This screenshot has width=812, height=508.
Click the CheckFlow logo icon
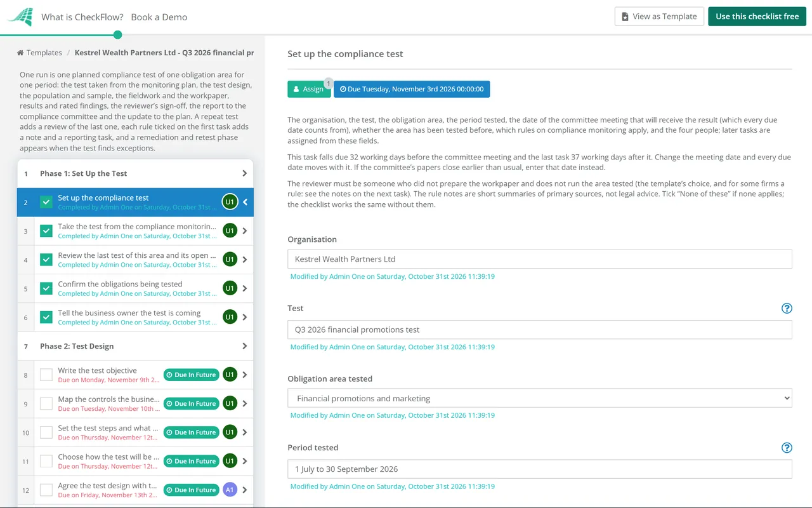click(20, 17)
